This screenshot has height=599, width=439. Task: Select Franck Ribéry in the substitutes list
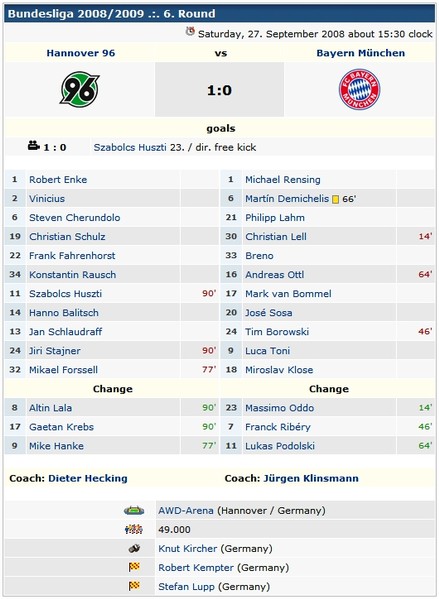[278, 427]
